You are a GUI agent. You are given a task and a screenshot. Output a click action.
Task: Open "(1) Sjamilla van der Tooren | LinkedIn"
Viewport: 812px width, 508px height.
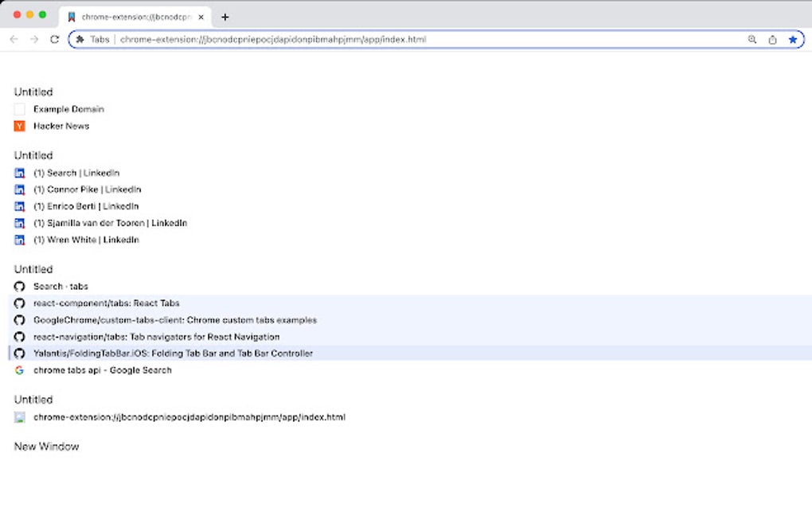click(x=110, y=223)
